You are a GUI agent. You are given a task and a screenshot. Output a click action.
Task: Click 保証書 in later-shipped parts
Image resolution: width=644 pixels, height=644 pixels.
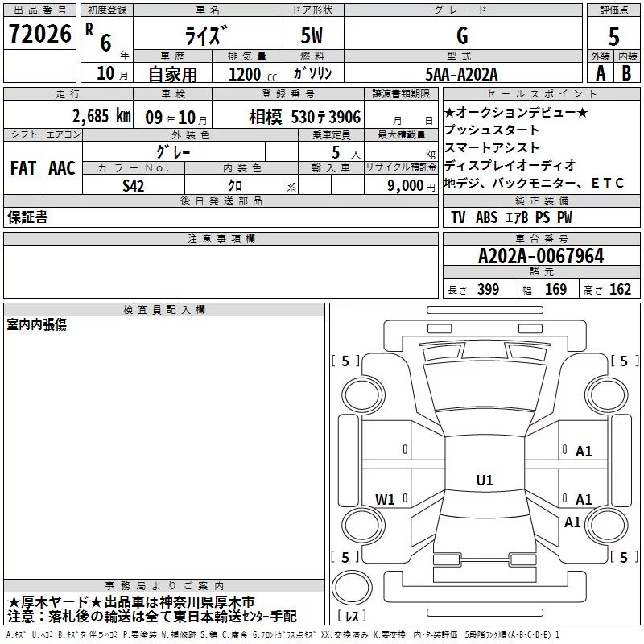27,217
